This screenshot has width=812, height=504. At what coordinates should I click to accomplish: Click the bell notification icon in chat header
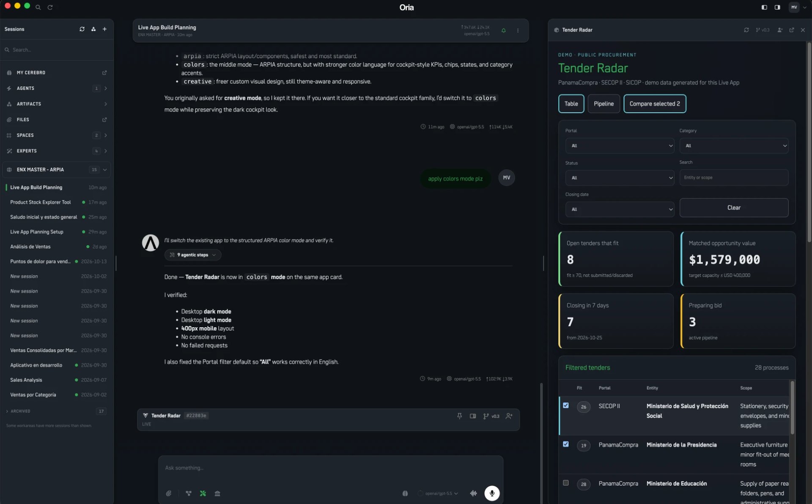pyautogui.click(x=503, y=30)
